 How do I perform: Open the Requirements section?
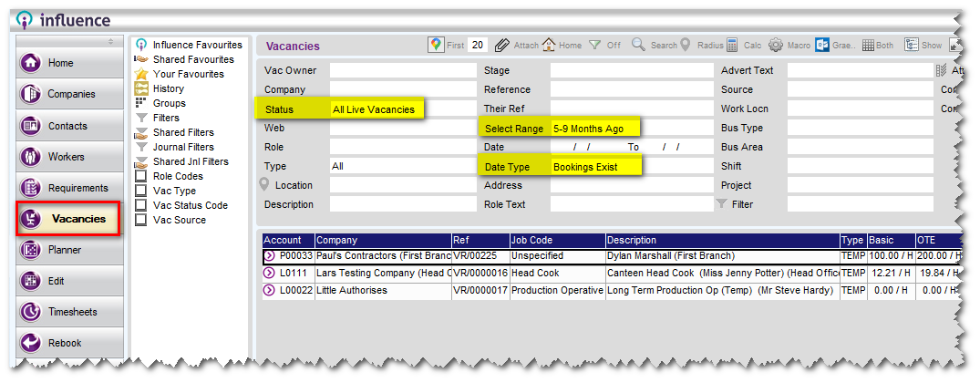pyautogui.click(x=69, y=188)
